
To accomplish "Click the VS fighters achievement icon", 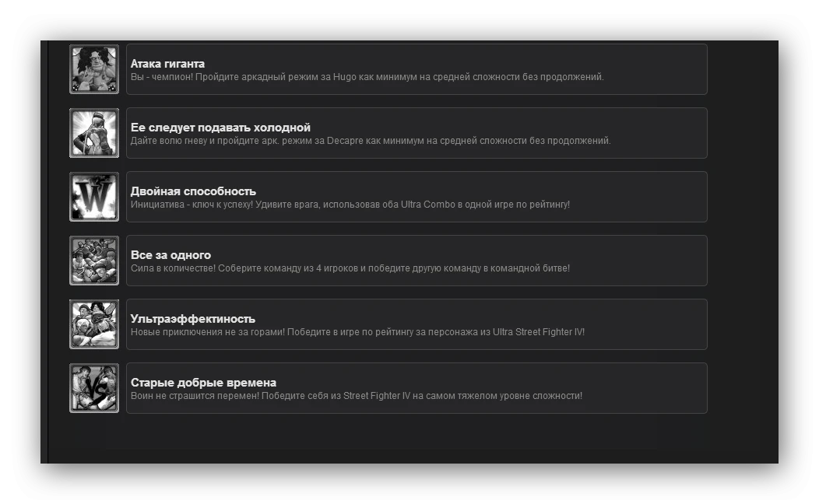I will tap(94, 388).
